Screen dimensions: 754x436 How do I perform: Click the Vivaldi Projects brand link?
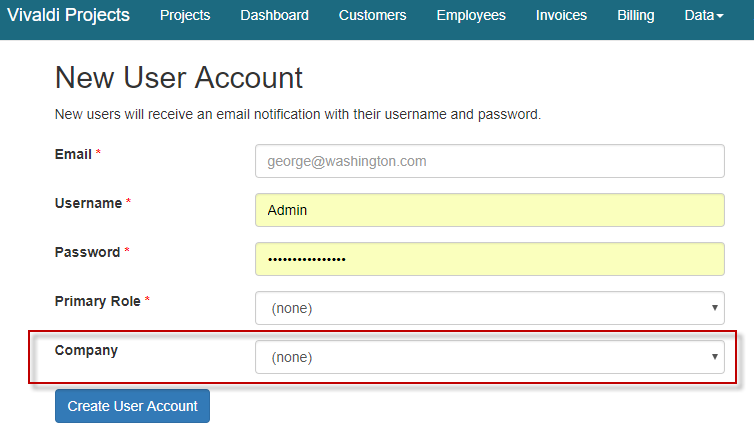tap(69, 15)
